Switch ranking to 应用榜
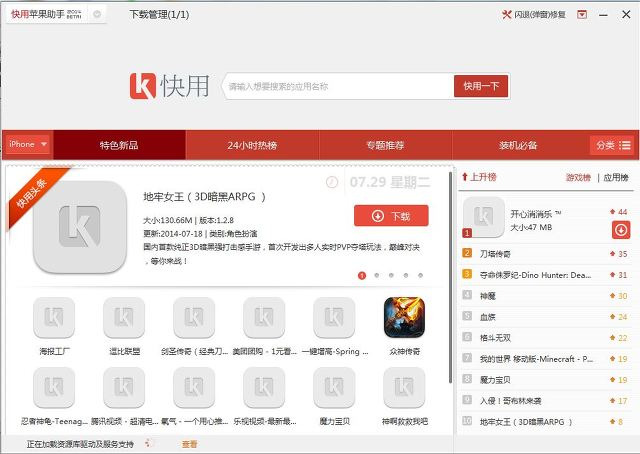This screenshot has width=640, height=454. (616, 178)
